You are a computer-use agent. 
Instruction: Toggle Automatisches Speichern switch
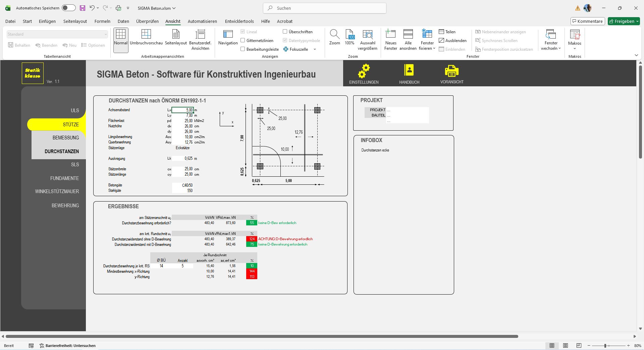[68, 8]
